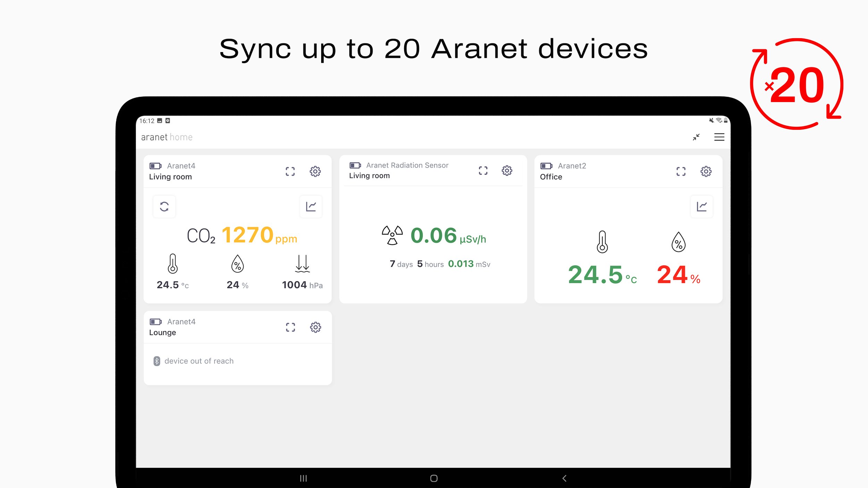Tap the 1270 ppm CO2 reading
Screen dimensions: 868x488
pos(247,235)
